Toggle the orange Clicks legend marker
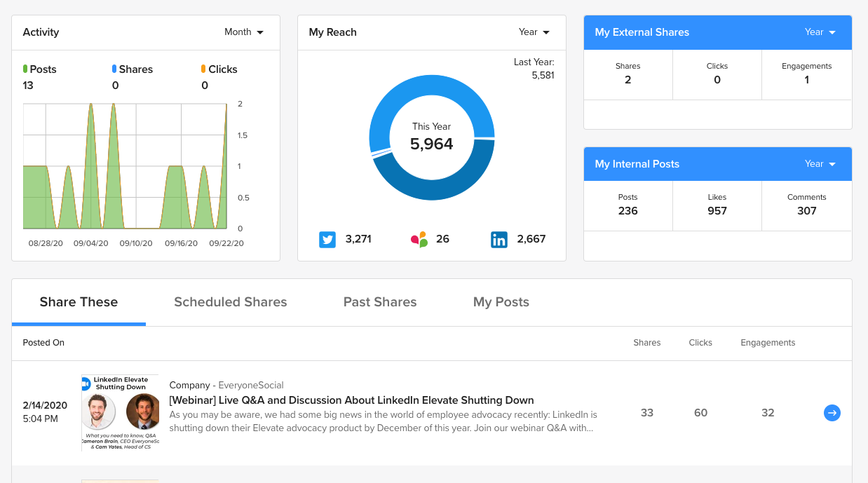 point(203,69)
